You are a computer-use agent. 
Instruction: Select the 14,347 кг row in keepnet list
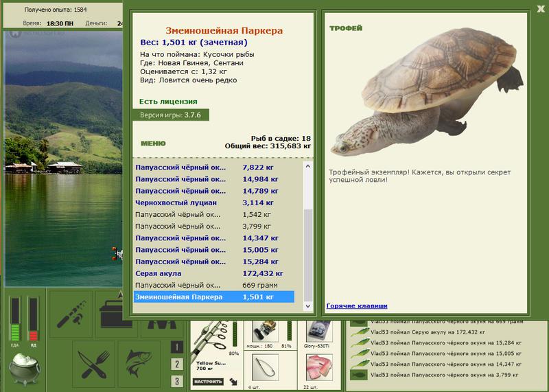[214, 238]
